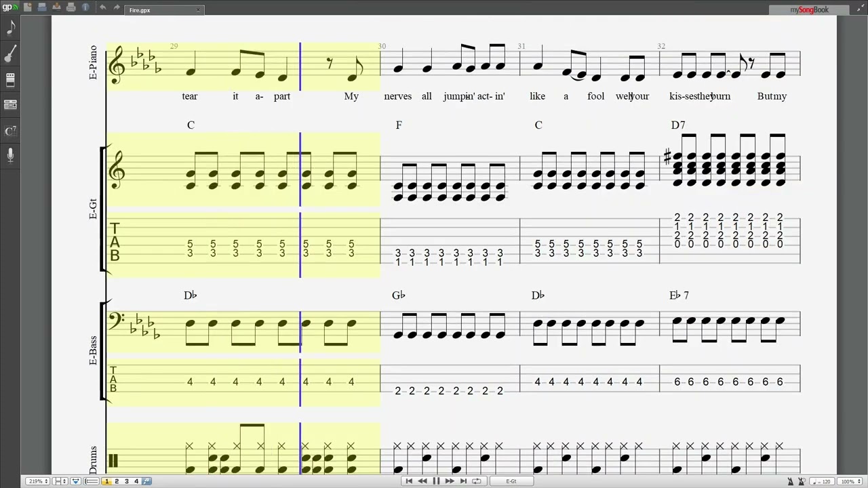
Task: Redo the last action
Action: pos(117,7)
